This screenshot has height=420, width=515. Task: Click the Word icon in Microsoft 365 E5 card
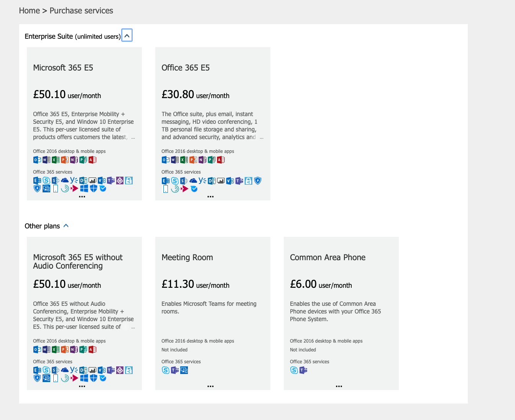(46, 160)
